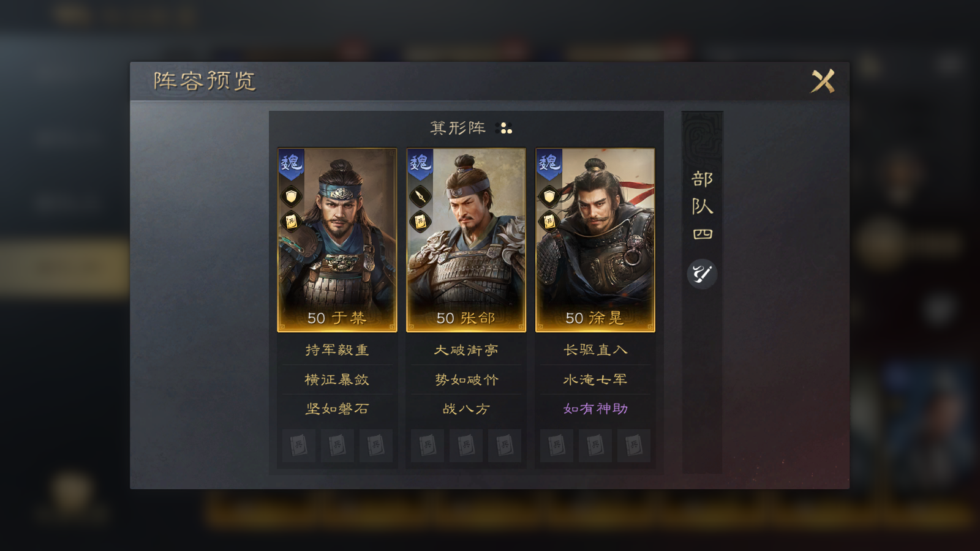Select the 坚如磐石 skill

click(337, 408)
